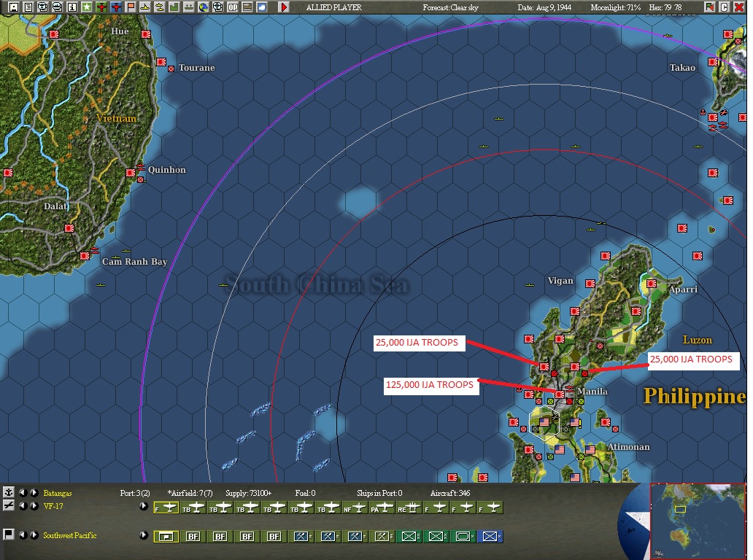This screenshot has width=753, height=560.
Task: Click the Port: 3(2) value
Action: tap(135, 493)
